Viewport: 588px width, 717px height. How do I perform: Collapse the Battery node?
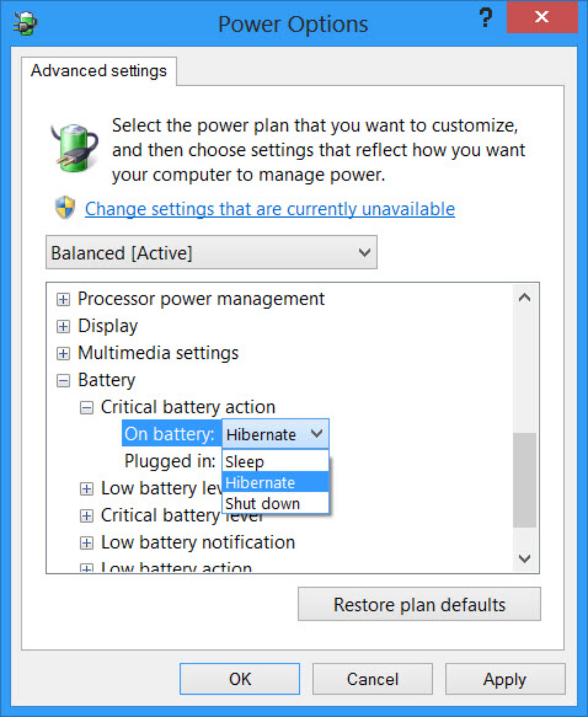tap(63, 381)
